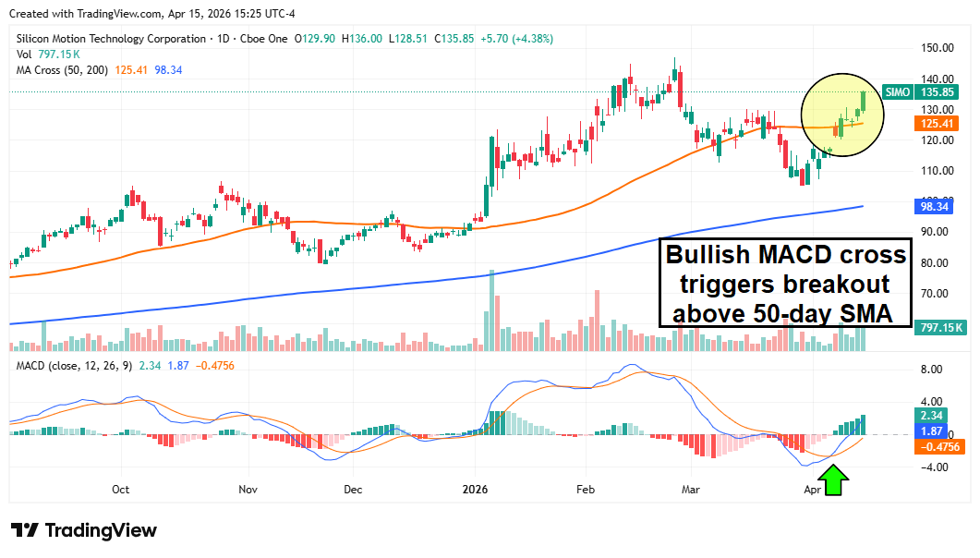Click the orange 125.41 moving average price label

(x=936, y=123)
